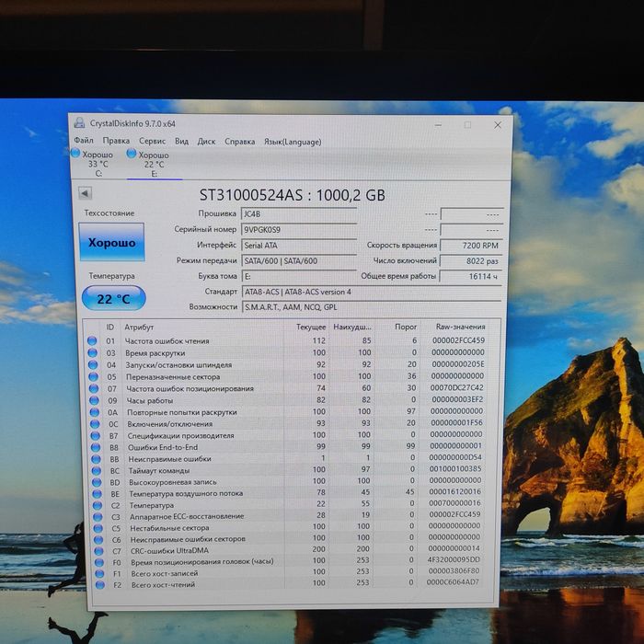
Task: Click the firmware field JC4B
Action: click(x=299, y=214)
